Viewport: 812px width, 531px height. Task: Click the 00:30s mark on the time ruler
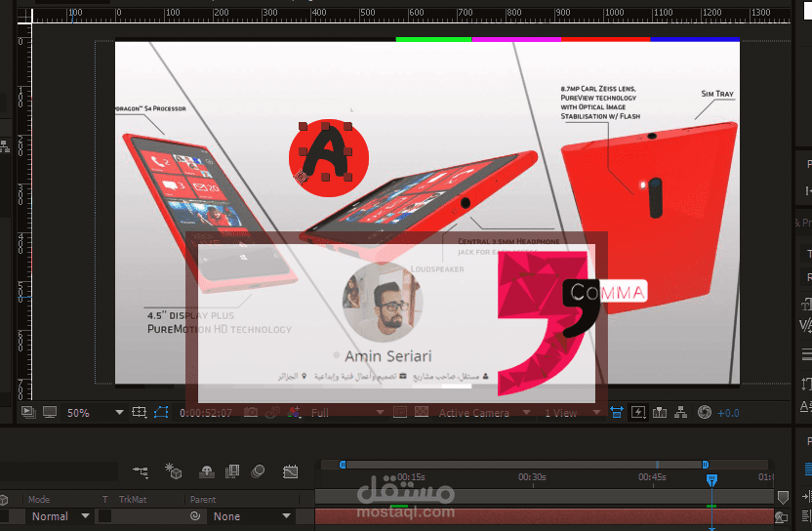(532, 477)
